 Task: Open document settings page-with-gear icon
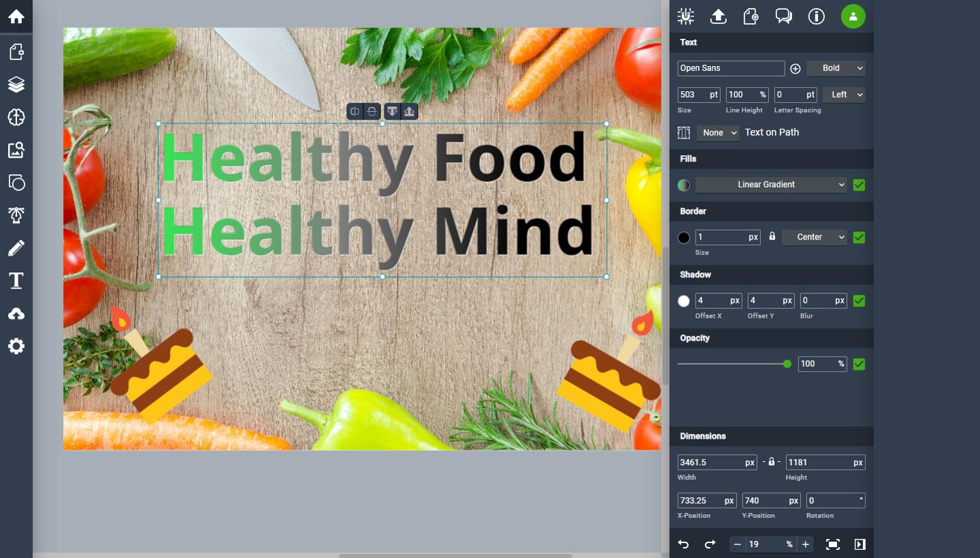pos(16,52)
